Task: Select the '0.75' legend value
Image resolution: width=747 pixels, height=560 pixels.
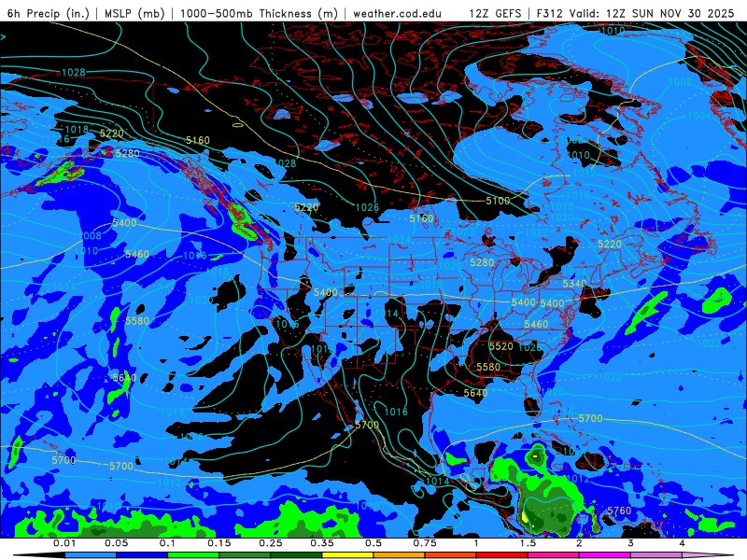Action: [425, 543]
